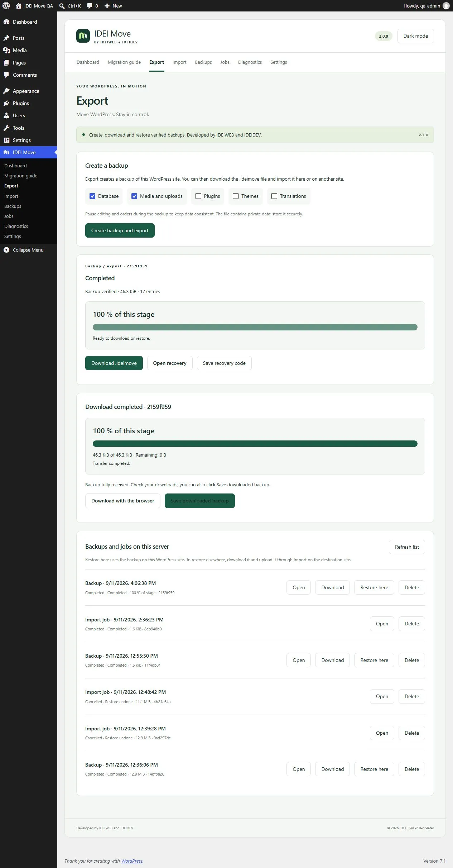Open the 4:06:38 PM backup

pos(299,587)
